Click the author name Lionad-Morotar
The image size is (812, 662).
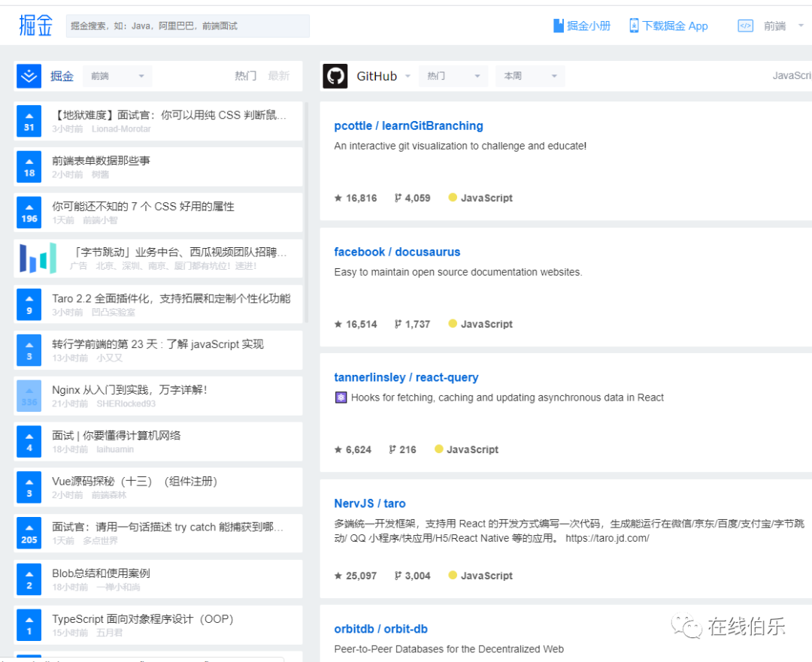(x=121, y=129)
